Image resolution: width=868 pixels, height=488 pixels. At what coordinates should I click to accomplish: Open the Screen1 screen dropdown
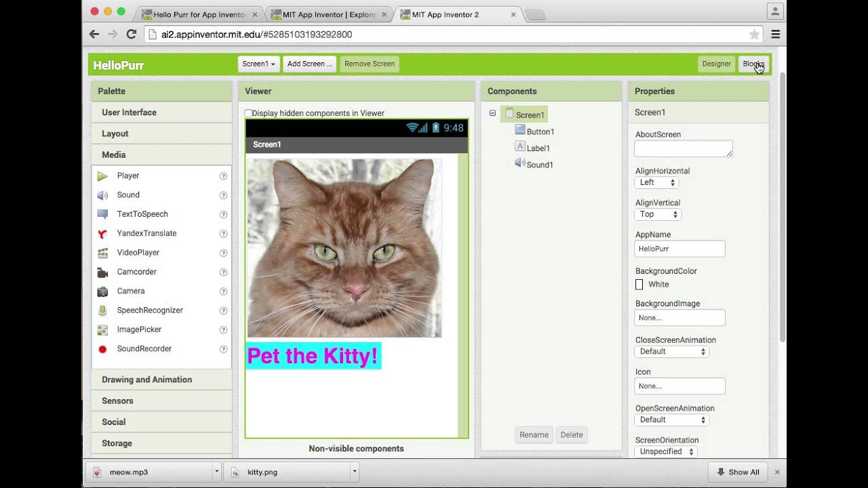tap(258, 64)
